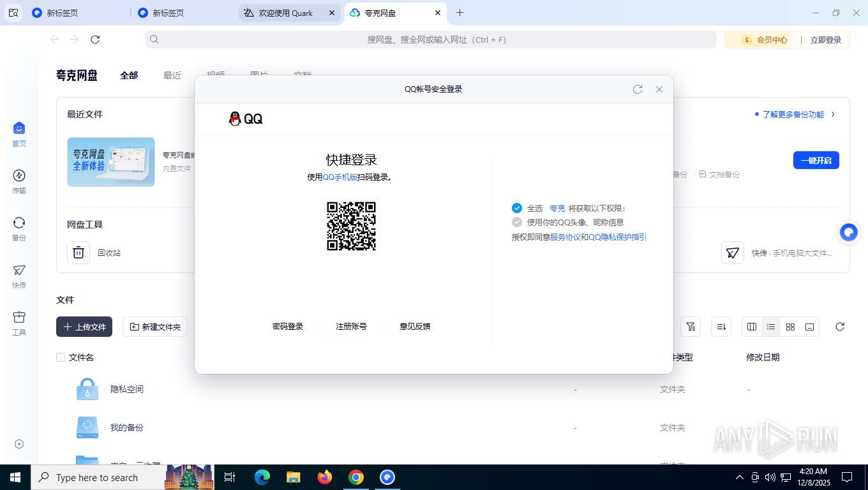
Task: Switch to the second 新标签页 browser tab
Action: pos(184,13)
